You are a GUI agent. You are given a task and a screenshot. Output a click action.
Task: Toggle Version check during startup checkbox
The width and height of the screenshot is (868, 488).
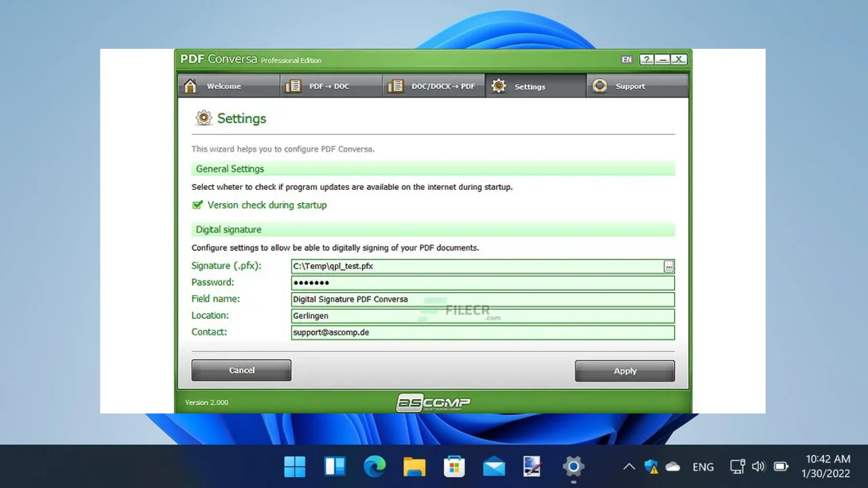(197, 205)
